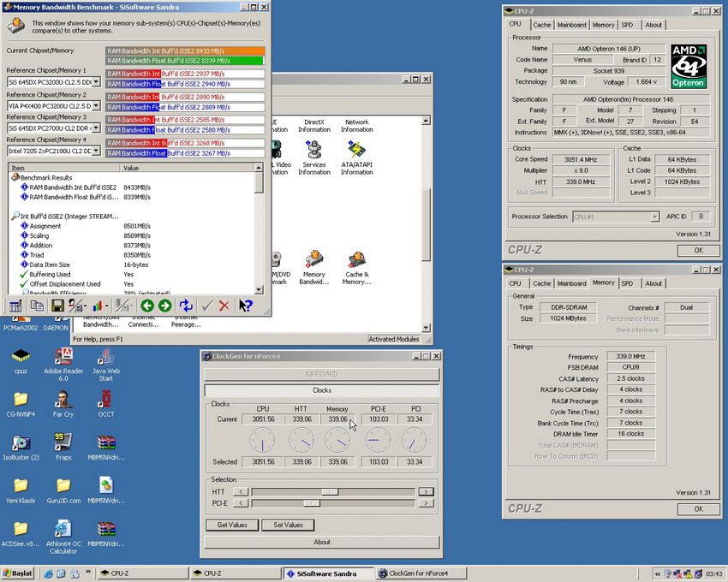Image resolution: width=728 pixels, height=582 pixels.
Task: Switch to CPU tab in lower CPU-Z window
Action: click(x=515, y=283)
